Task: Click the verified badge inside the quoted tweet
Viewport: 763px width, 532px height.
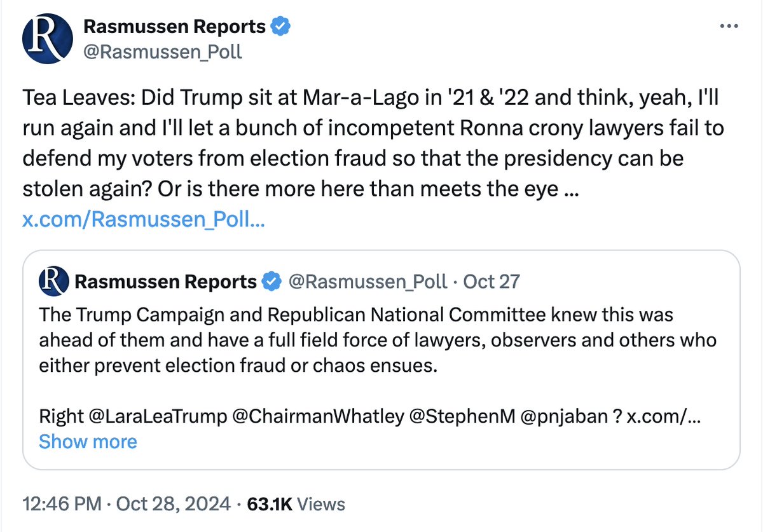Action: click(272, 282)
